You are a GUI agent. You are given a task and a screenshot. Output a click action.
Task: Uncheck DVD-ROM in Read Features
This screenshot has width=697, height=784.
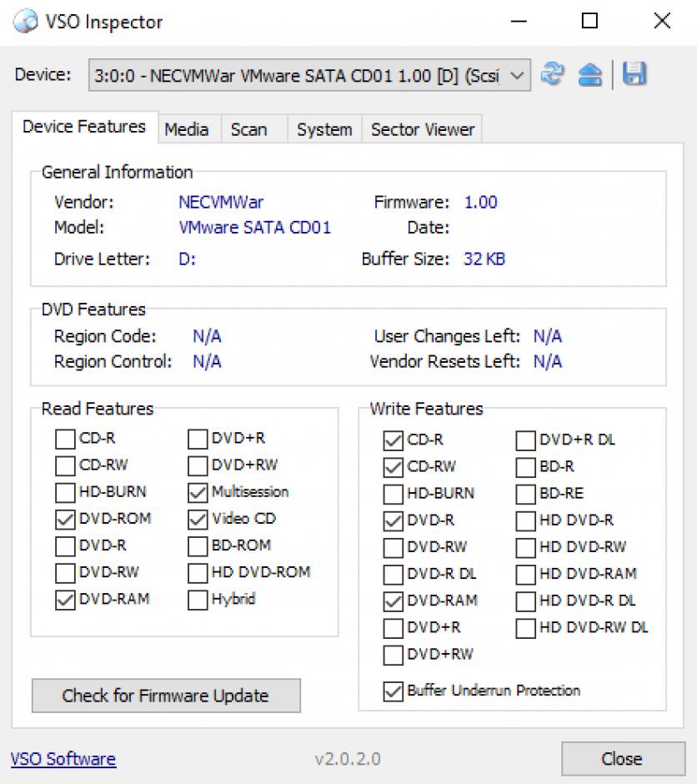point(65,520)
